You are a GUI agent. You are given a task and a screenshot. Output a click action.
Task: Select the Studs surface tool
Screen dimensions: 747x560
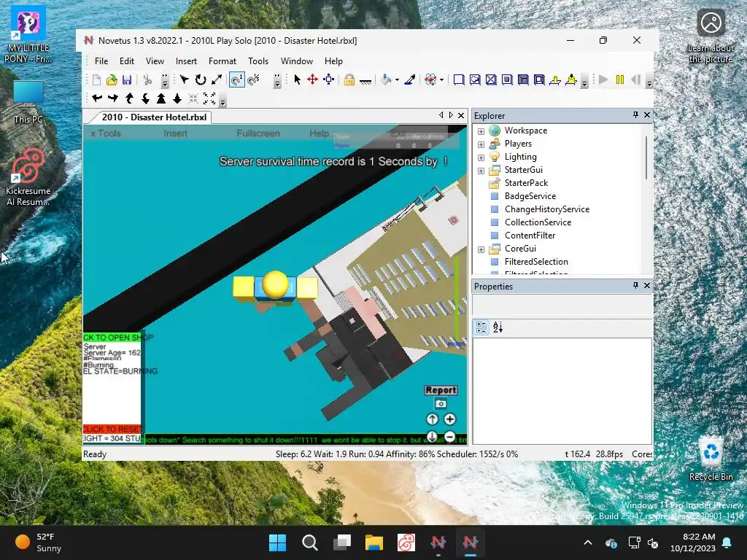coord(507,80)
